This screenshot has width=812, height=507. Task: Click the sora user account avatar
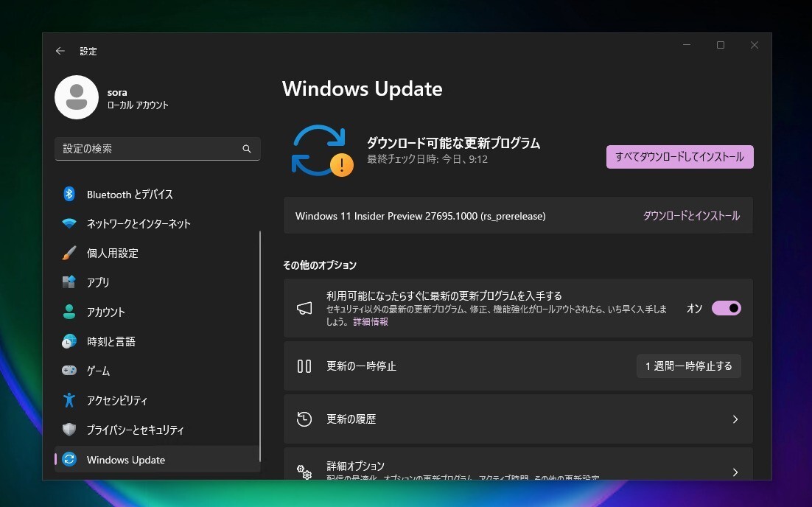pyautogui.click(x=77, y=97)
